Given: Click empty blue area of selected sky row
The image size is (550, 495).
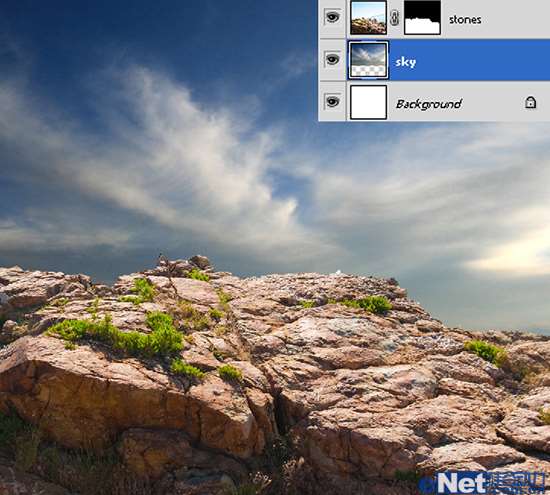Looking at the screenshot, I should 484,60.
